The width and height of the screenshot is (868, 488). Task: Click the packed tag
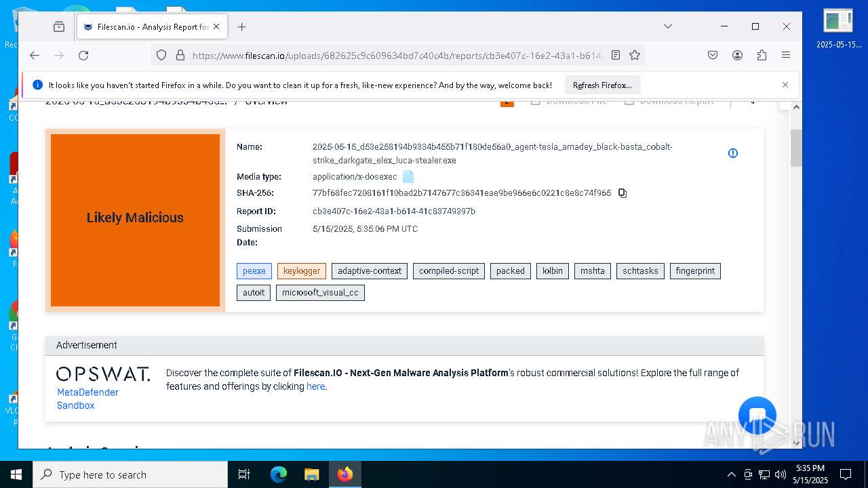coord(511,271)
